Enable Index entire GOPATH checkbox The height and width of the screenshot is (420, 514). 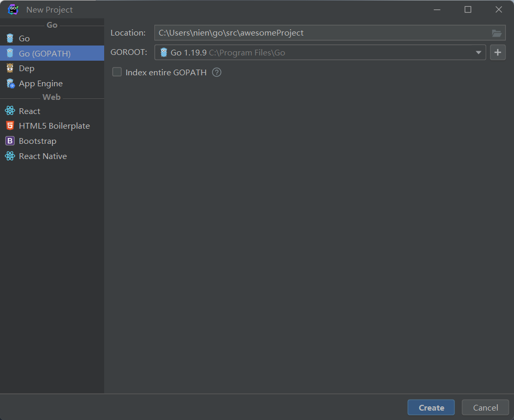tap(117, 72)
